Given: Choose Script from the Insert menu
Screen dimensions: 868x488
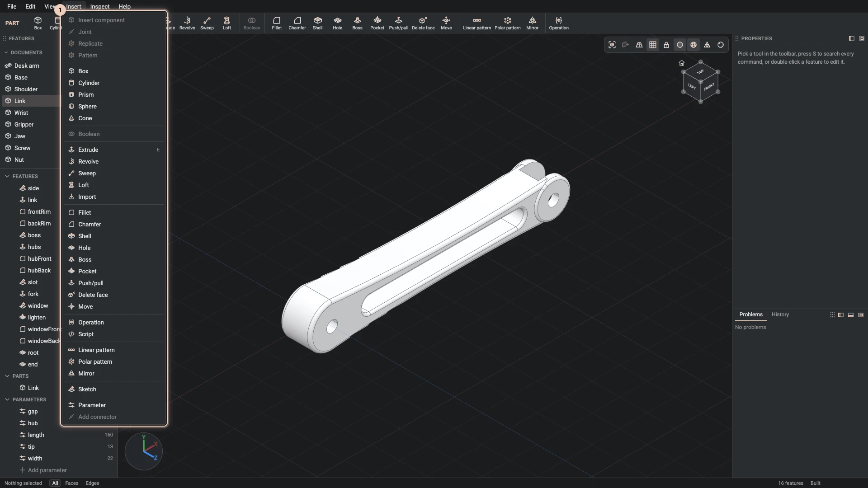Looking at the screenshot, I should (114, 334).
